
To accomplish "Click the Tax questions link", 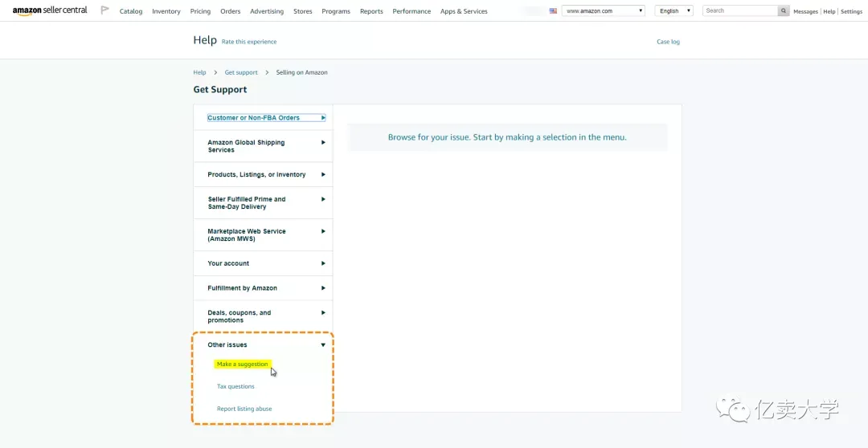I will click(235, 387).
